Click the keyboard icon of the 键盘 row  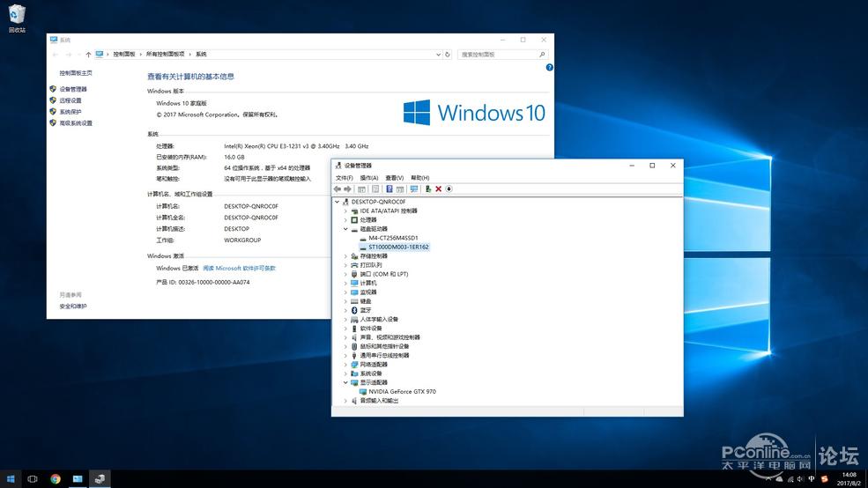(x=354, y=301)
